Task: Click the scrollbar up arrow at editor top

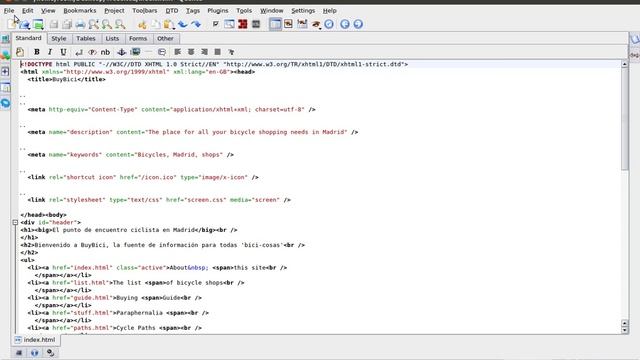Action: (625, 64)
